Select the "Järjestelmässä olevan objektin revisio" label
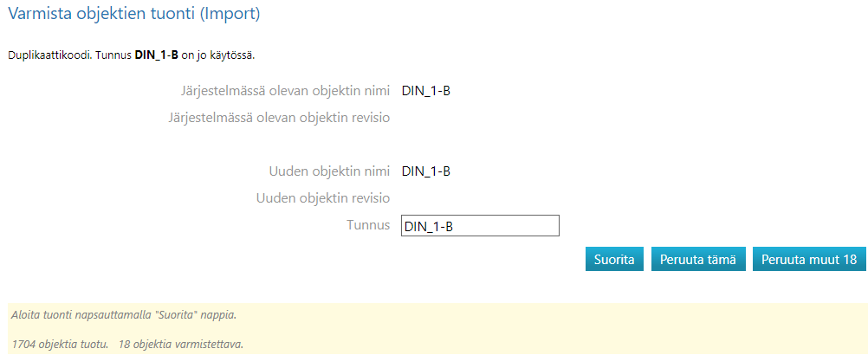868x355 pixels. pos(279,117)
